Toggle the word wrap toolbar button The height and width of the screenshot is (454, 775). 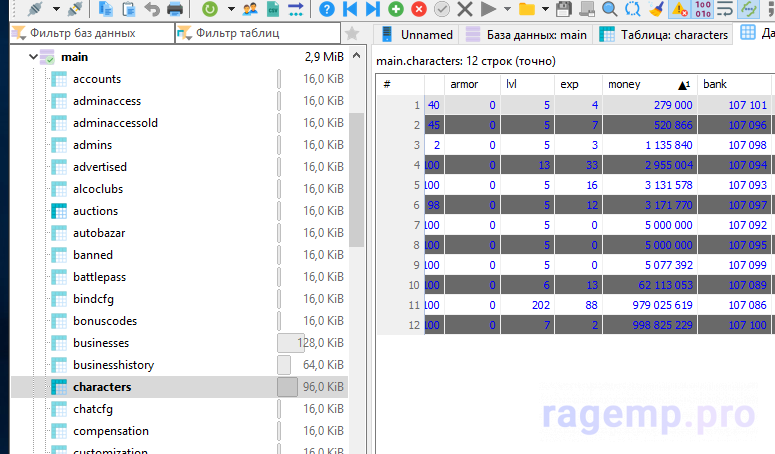point(726,9)
